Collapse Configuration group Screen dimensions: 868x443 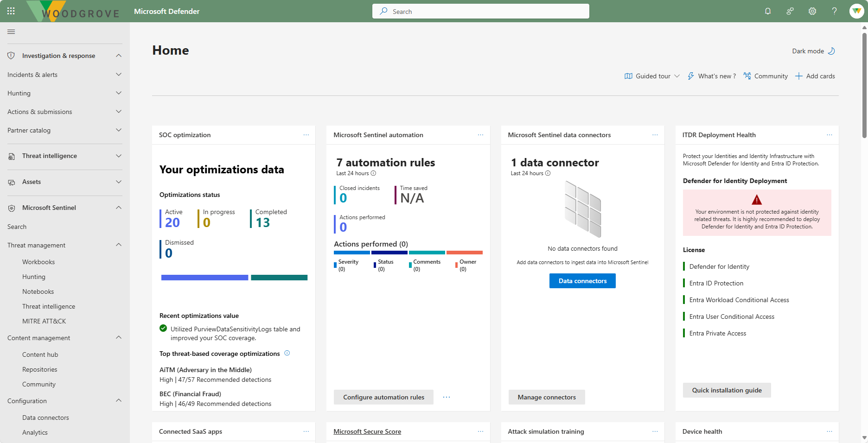point(119,400)
